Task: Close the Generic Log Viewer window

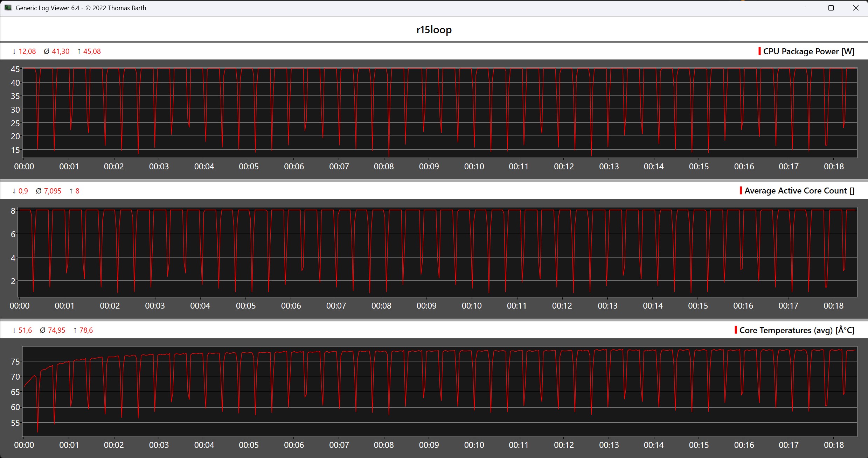Action: coord(855,8)
